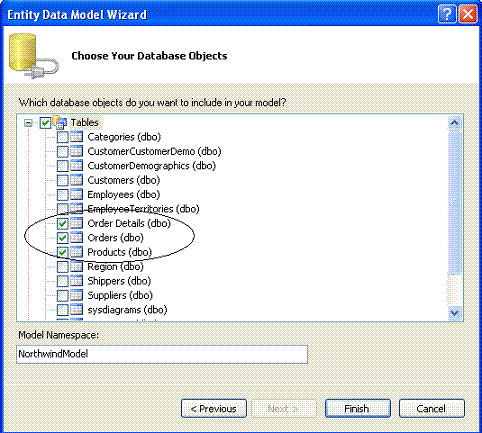482x433 pixels.
Task: Click the EmployeeTerritories table icon
Action: tap(77, 209)
